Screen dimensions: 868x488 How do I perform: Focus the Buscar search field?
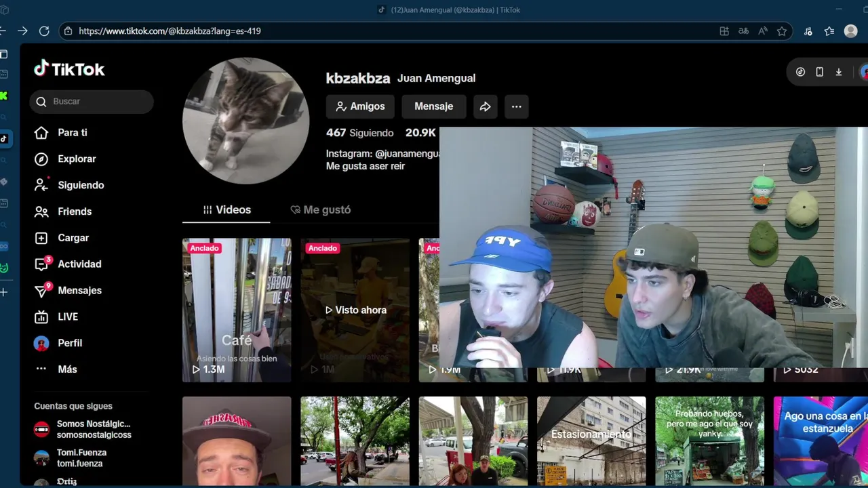click(x=92, y=102)
